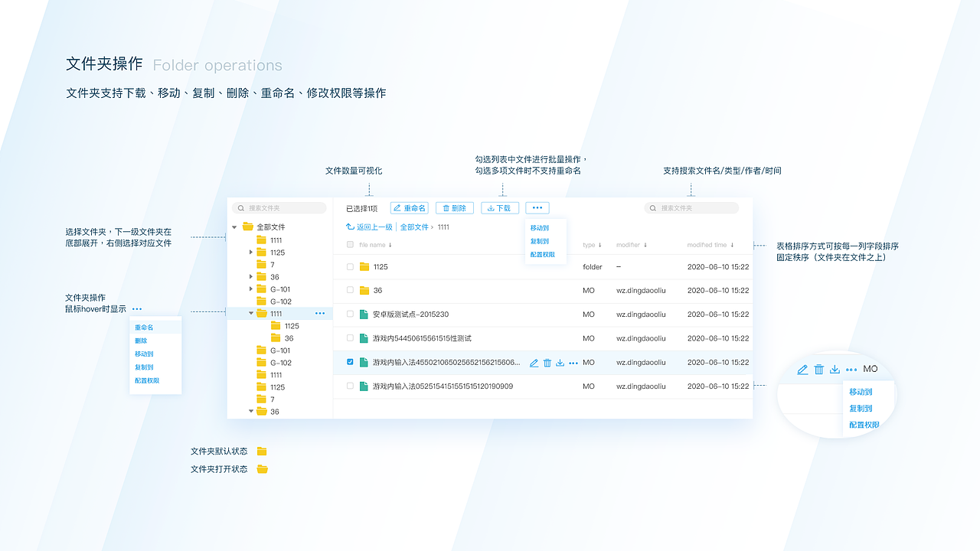980x551 pixels.
Task: Click download icon in the magnified callout circle
Action: [x=835, y=370]
